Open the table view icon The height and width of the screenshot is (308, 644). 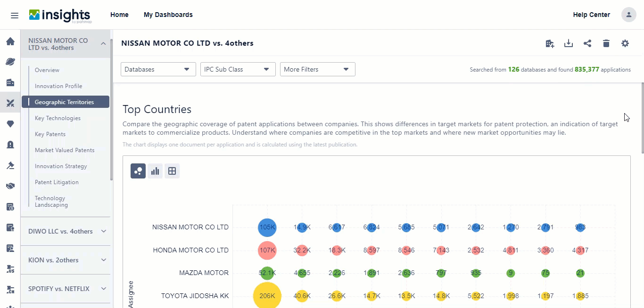[172, 170]
